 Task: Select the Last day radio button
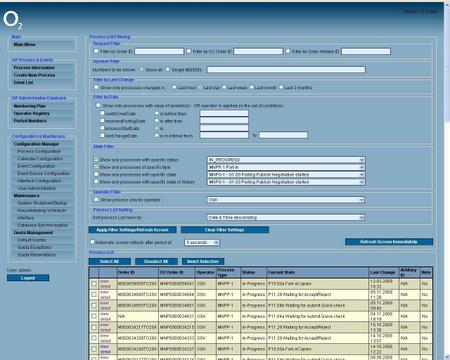coord(200,87)
